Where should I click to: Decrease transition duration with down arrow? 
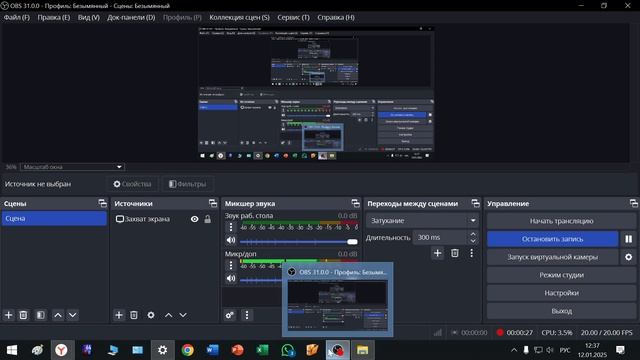point(473,241)
